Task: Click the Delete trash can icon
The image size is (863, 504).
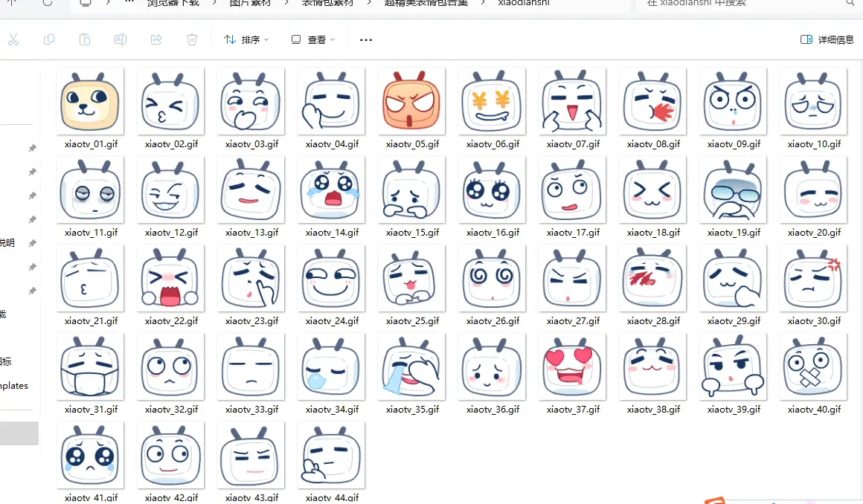Action: (192, 39)
